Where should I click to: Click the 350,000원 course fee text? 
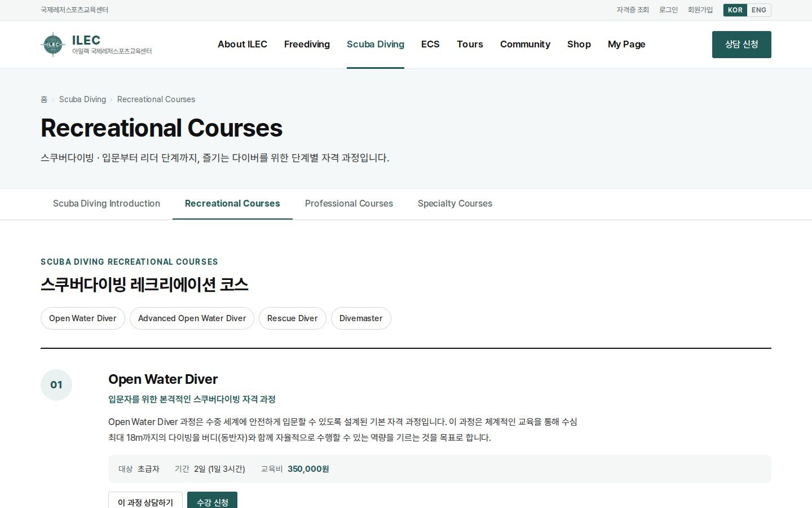click(308, 469)
